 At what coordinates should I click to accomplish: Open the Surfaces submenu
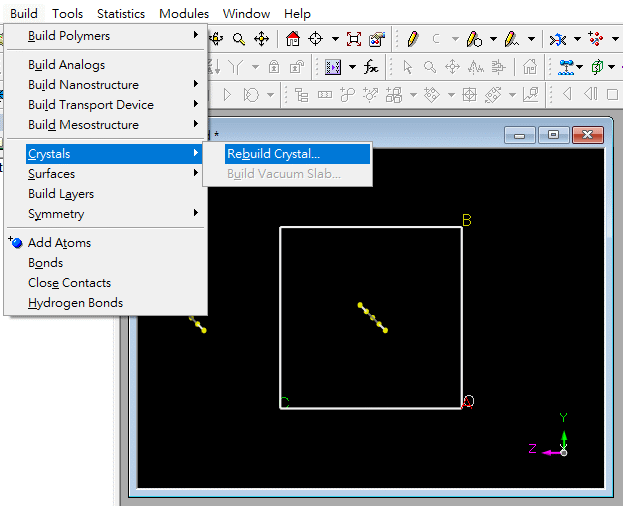coord(51,174)
